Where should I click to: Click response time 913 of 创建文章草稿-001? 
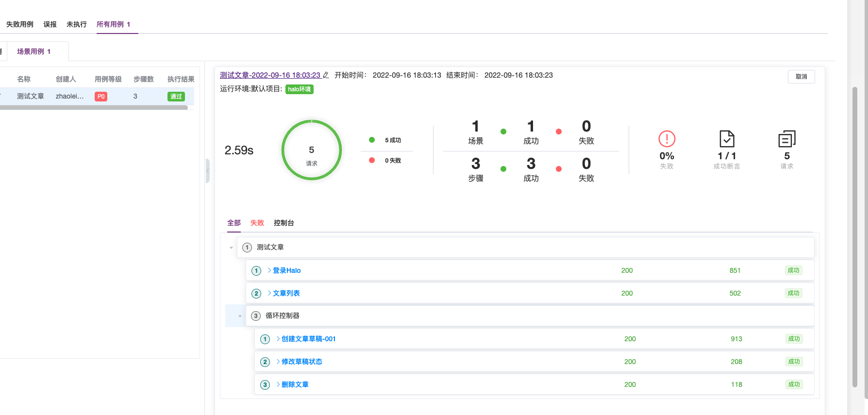(736, 339)
